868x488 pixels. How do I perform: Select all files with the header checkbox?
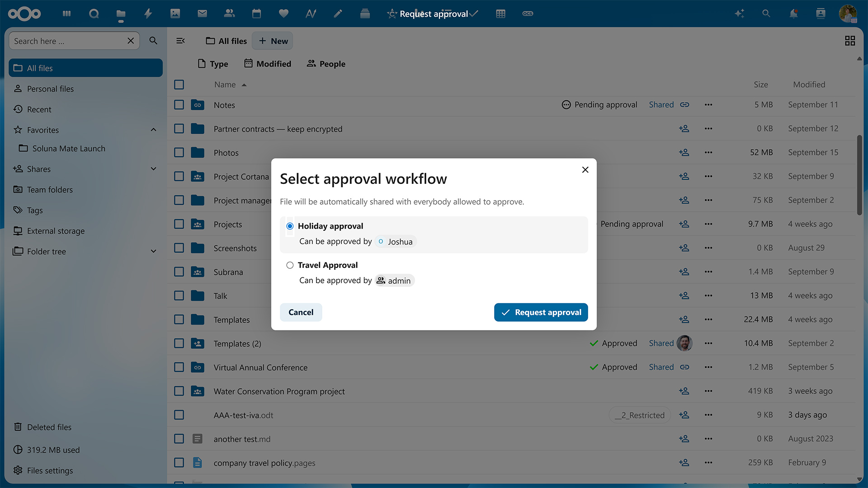[x=179, y=84]
